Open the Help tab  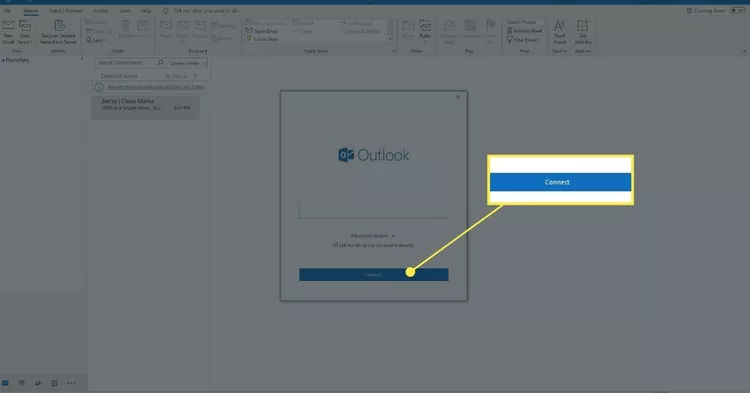146,11
